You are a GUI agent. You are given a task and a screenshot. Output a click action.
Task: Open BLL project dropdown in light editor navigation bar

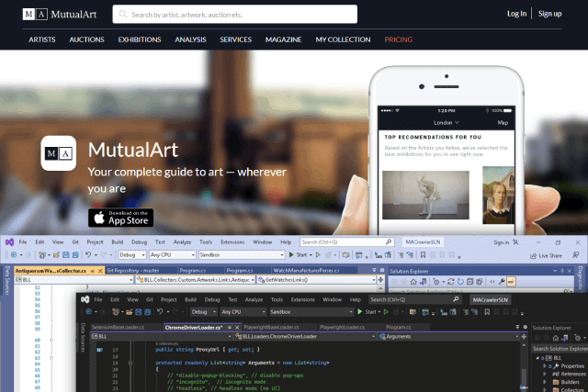[x=74, y=280]
